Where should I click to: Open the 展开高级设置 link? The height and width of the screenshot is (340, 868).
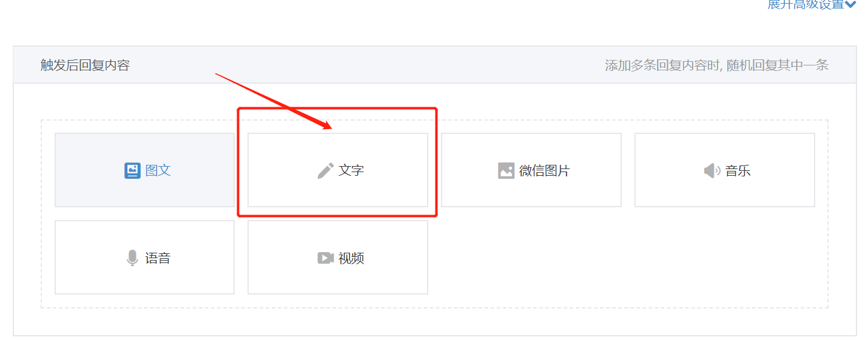[806, 4]
